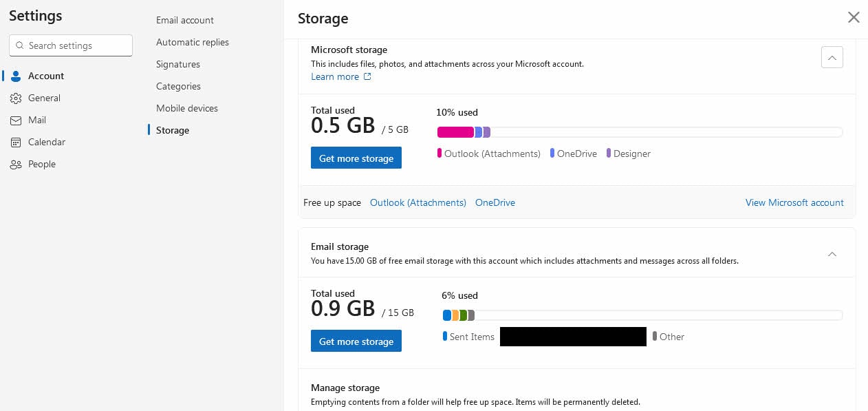Open Mobile devices settings

point(187,108)
